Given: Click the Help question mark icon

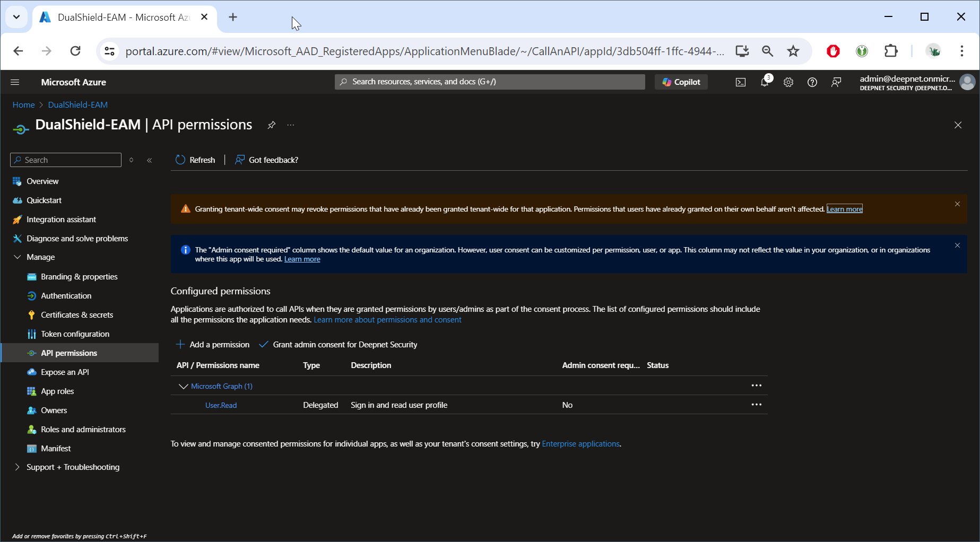Looking at the screenshot, I should 812,82.
